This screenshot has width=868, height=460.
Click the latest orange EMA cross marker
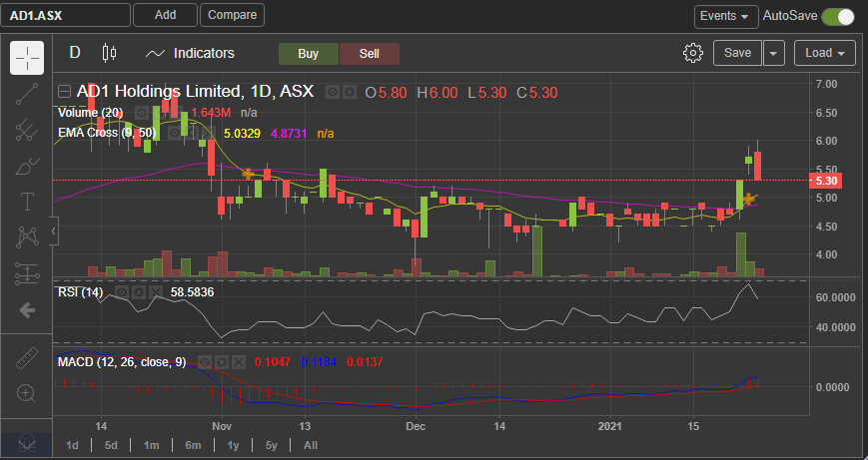tap(749, 199)
